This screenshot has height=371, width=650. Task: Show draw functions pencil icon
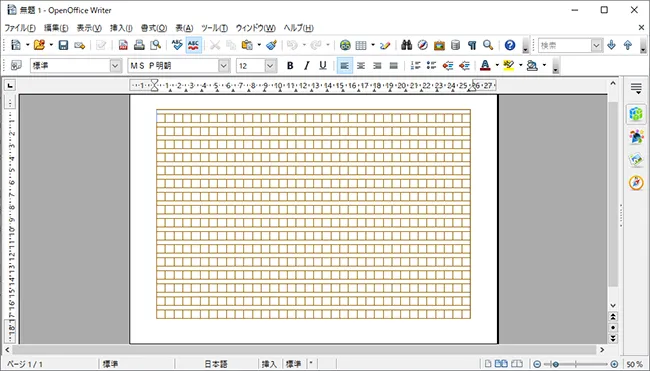coord(385,45)
